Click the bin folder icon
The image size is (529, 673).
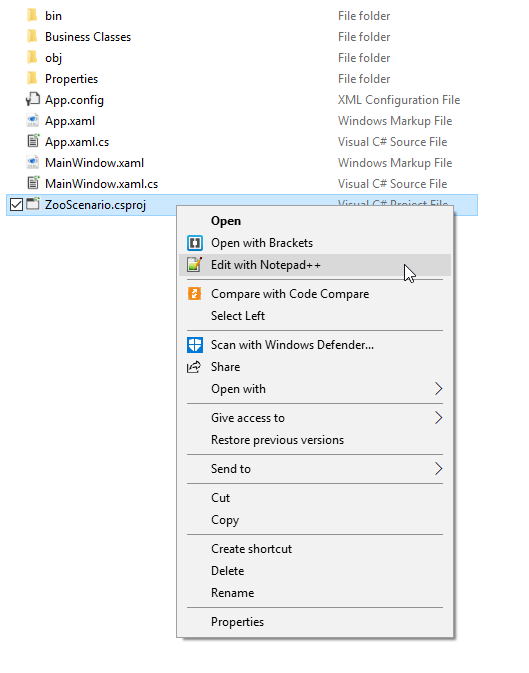point(32,15)
